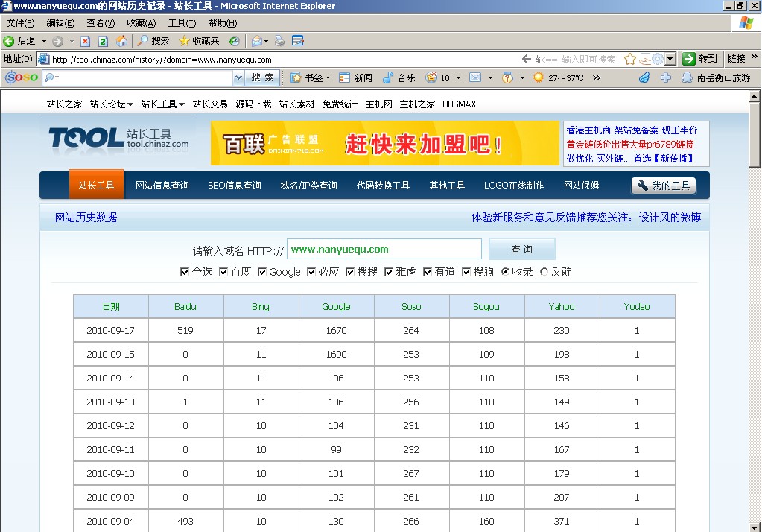This screenshot has height=532, width=762.
Task: Click the Stop page loading icon
Action: (x=85, y=41)
